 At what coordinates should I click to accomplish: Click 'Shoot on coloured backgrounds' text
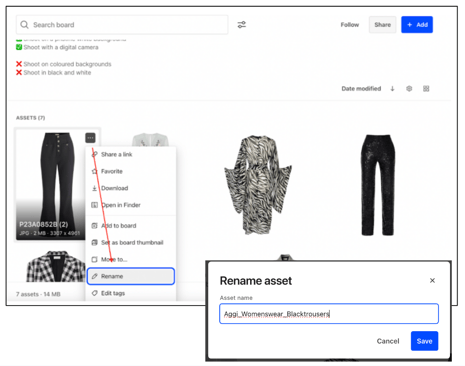point(67,64)
